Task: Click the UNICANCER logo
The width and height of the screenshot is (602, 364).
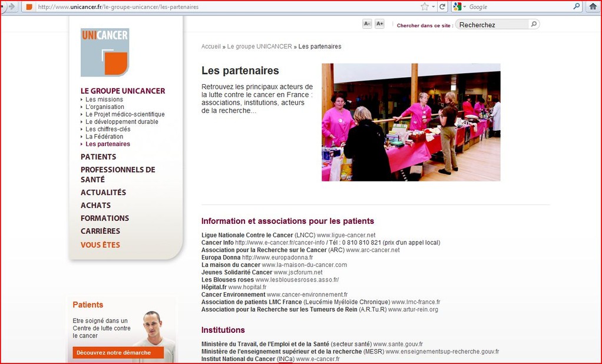Action: click(x=105, y=52)
